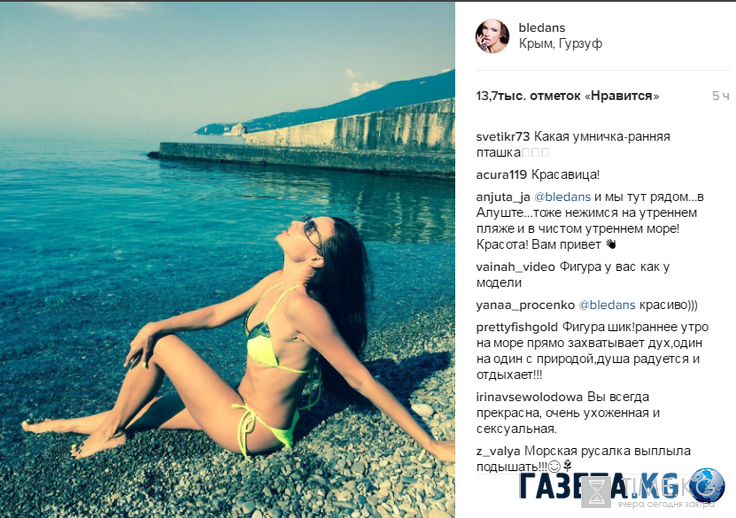Click the waving hand emoji in comment

pyautogui.click(x=610, y=244)
